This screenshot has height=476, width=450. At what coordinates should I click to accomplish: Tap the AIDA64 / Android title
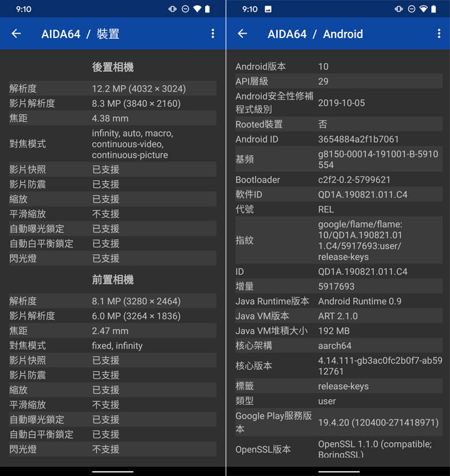point(315,34)
